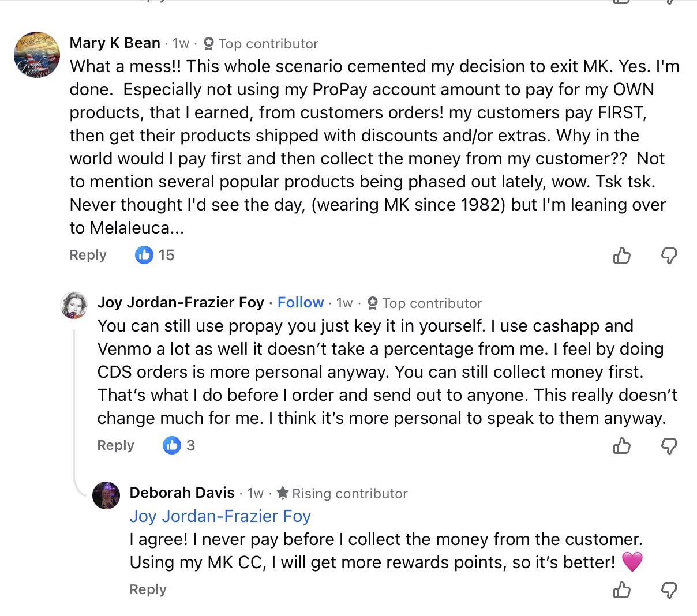Reply to Mary K Bean's comment

click(x=88, y=255)
